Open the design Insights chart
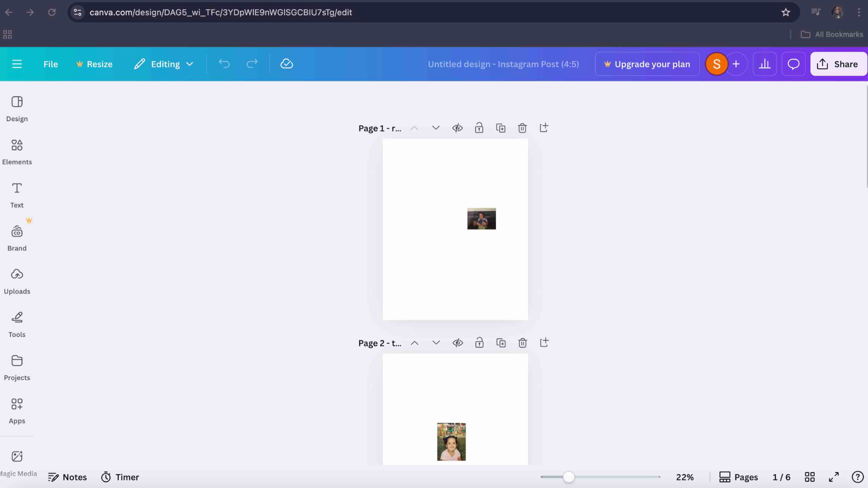868x488 pixels. click(x=764, y=64)
